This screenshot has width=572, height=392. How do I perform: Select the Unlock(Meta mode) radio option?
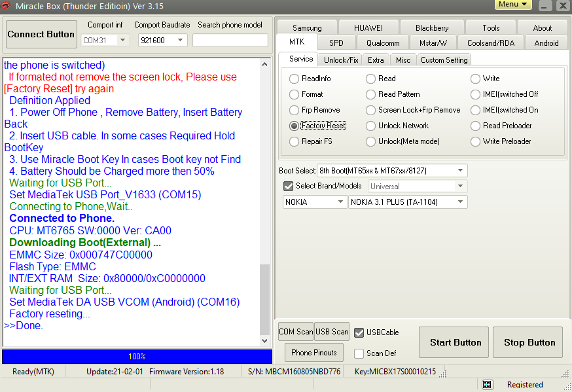[370, 141]
